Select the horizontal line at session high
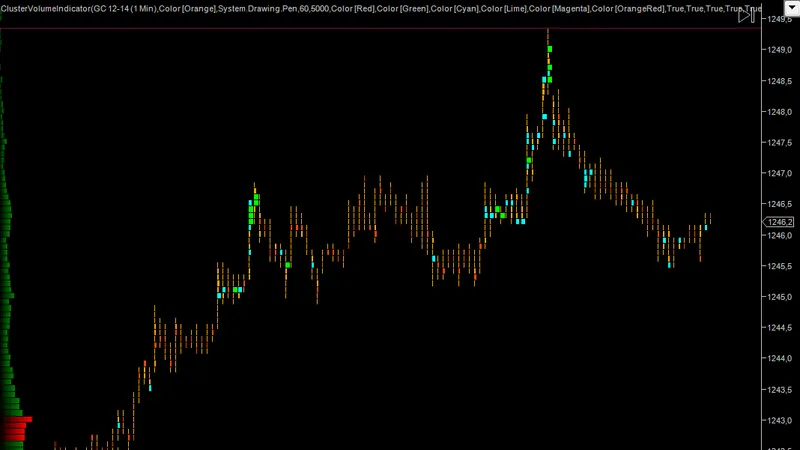800x450 pixels. pyautogui.click(x=380, y=29)
